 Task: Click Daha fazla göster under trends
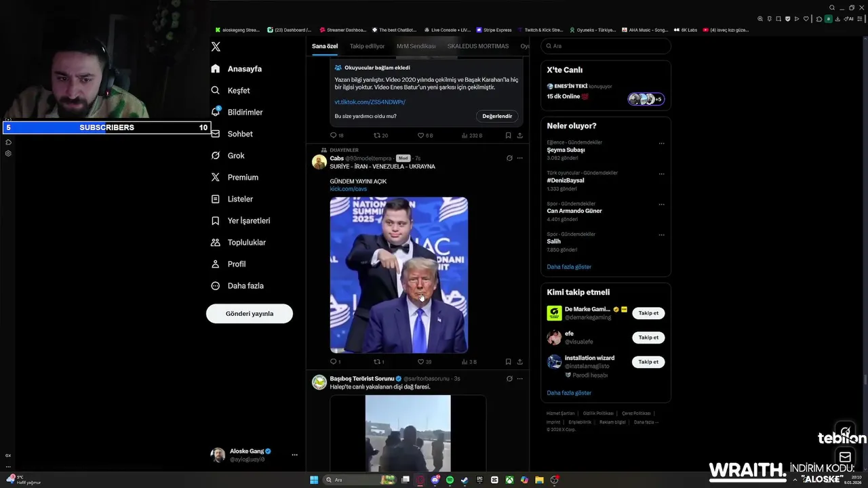(569, 267)
